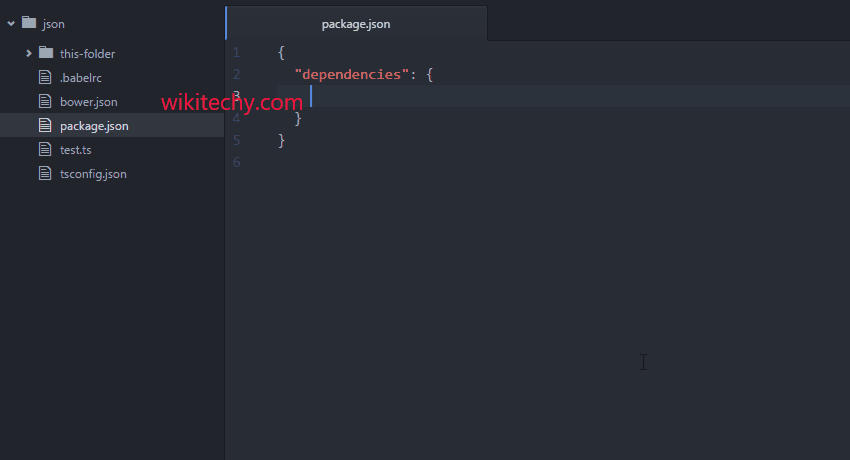Click line number 6 in the gutter
This screenshot has height=460, width=850.
pyautogui.click(x=236, y=162)
